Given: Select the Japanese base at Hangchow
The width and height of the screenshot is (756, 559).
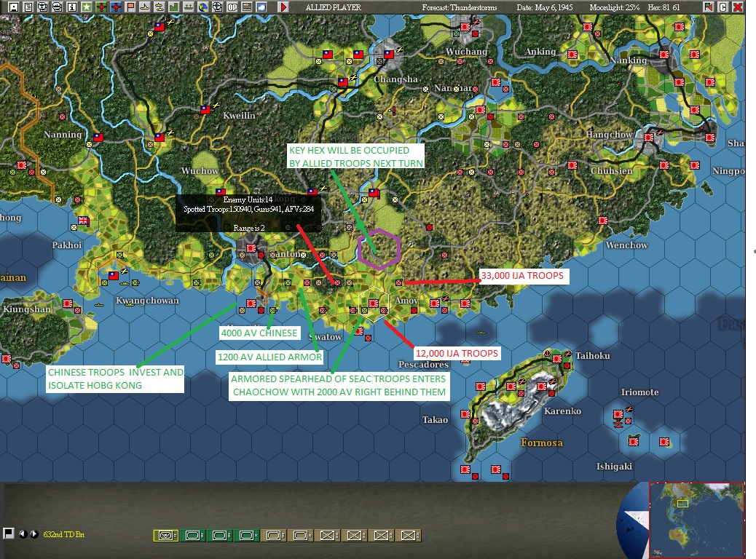Looking at the screenshot, I should [649, 138].
